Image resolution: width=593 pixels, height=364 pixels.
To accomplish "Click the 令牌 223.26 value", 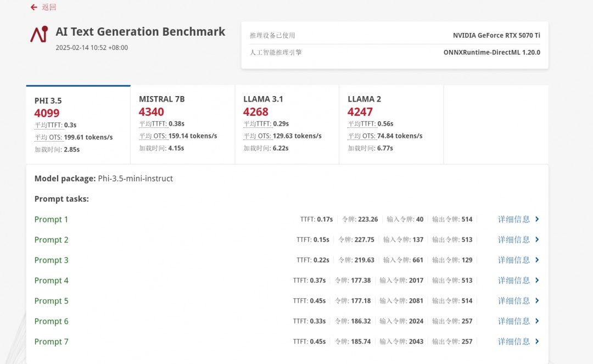I will (368, 219).
